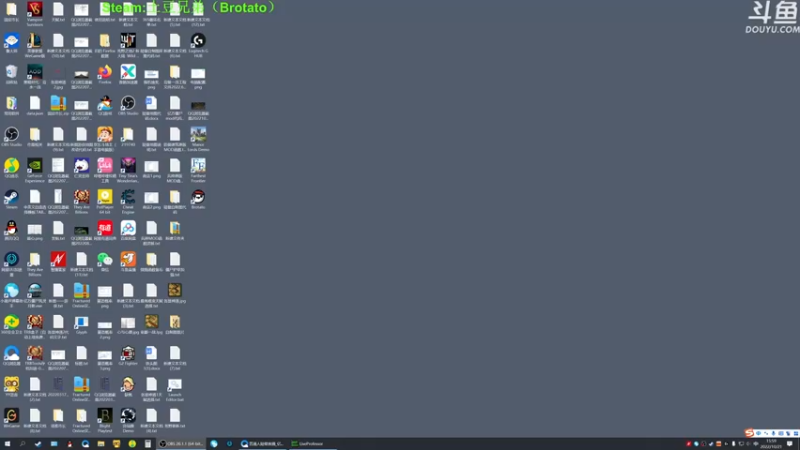Open the WeGame desktop shortcut
This screenshot has height=450, width=800.
coord(11,418)
